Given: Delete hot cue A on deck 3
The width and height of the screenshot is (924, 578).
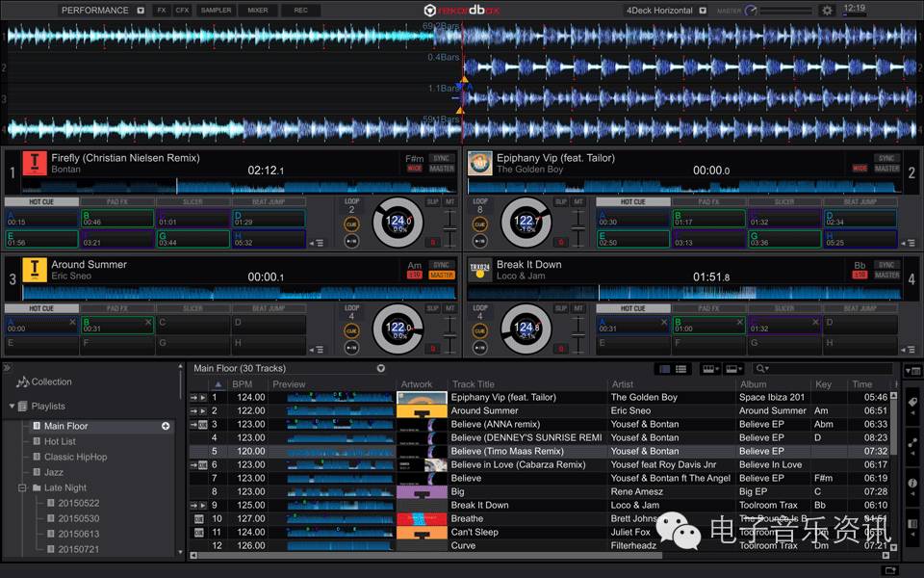Looking at the screenshot, I should (x=73, y=322).
